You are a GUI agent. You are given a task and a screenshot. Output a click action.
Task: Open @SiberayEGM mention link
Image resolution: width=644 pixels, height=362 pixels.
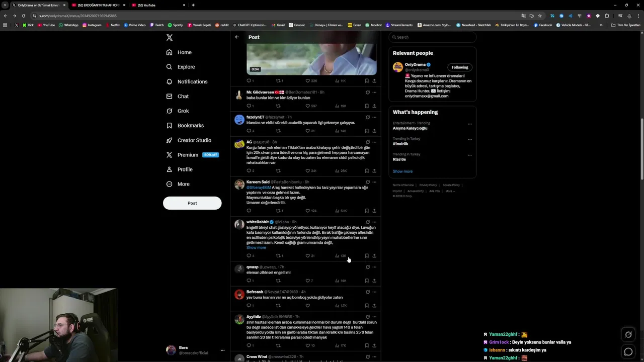click(259, 188)
